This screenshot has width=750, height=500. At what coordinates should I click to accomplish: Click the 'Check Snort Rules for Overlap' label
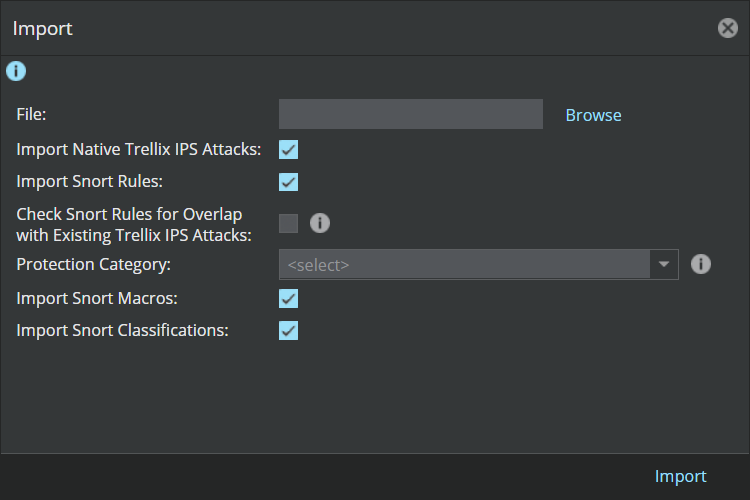click(134, 224)
